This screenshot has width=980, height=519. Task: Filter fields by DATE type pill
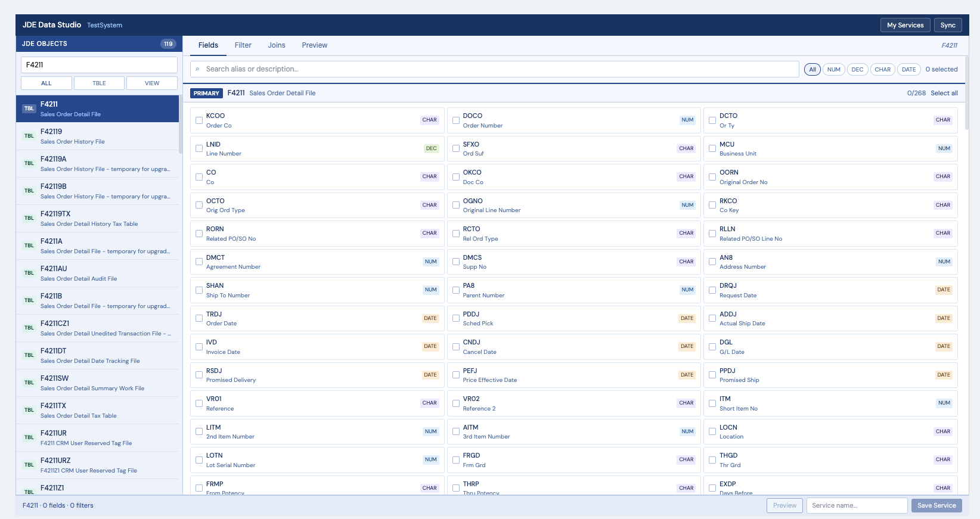point(909,70)
